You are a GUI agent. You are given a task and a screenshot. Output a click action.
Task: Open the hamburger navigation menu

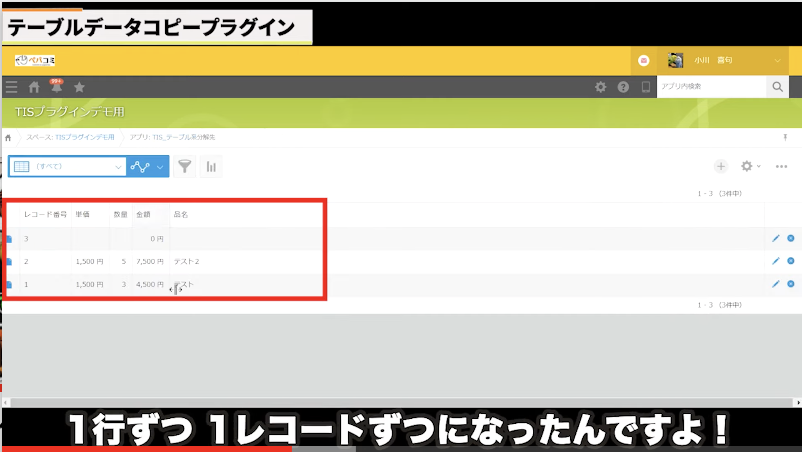[x=11, y=87]
